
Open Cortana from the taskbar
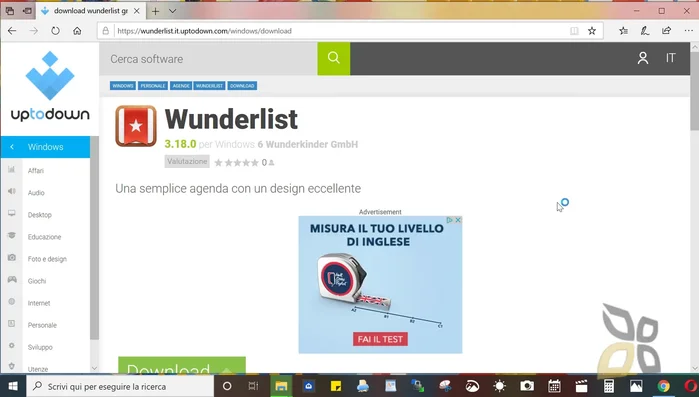point(227,386)
